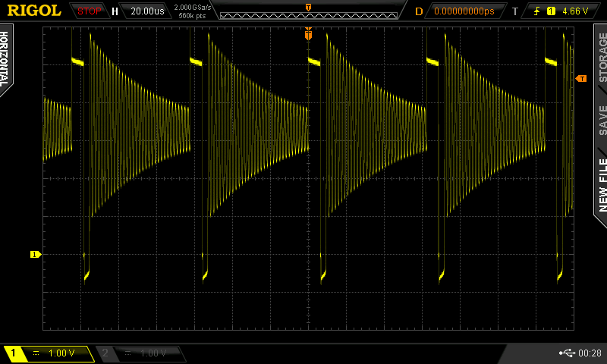
Task: Click the trigger level 4.66 V readout
Action: click(575, 11)
